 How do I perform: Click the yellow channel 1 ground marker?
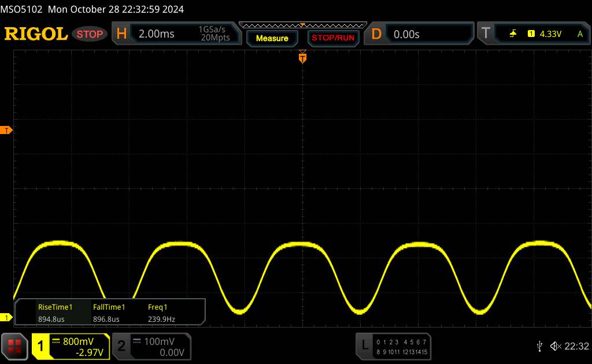pyautogui.click(x=6, y=318)
